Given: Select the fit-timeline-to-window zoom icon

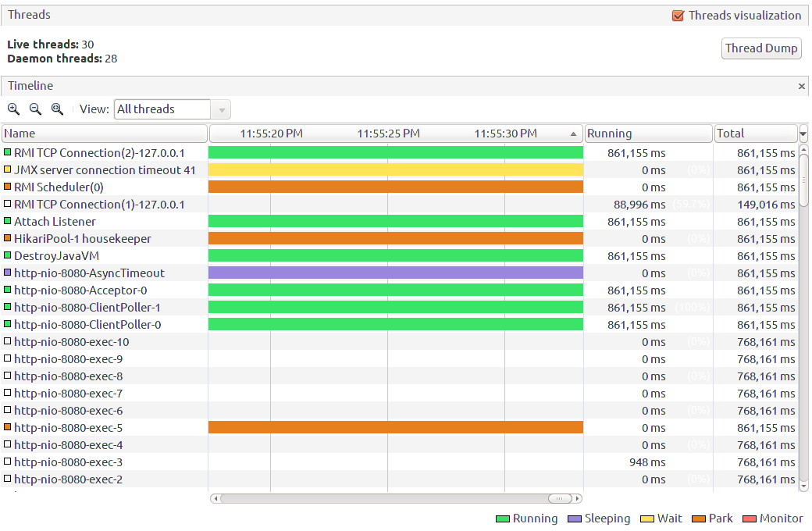Looking at the screenshot, I should (57, 109).
